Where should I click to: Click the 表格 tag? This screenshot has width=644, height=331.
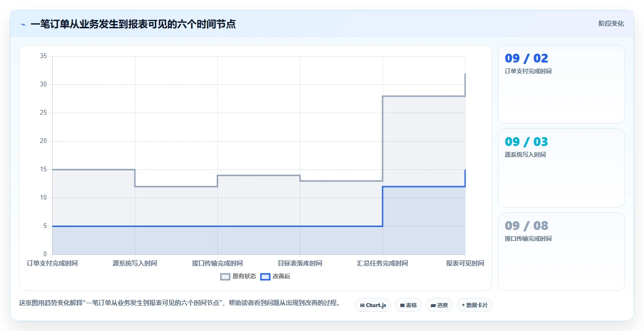408,305
